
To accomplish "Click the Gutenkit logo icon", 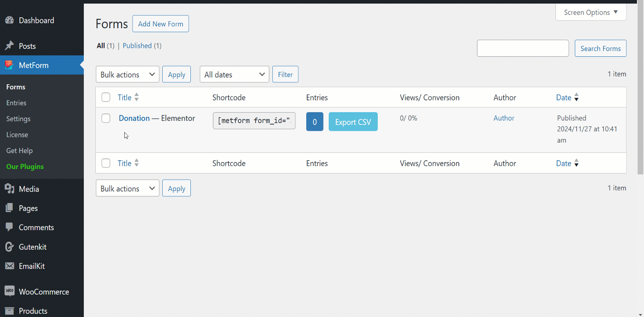I will click(x=9, y=247).
